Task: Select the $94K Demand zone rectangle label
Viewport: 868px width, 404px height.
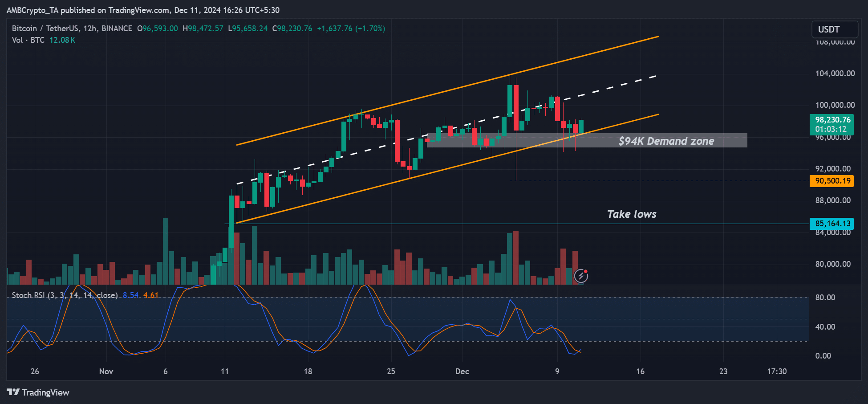Action: pos(666,141)
